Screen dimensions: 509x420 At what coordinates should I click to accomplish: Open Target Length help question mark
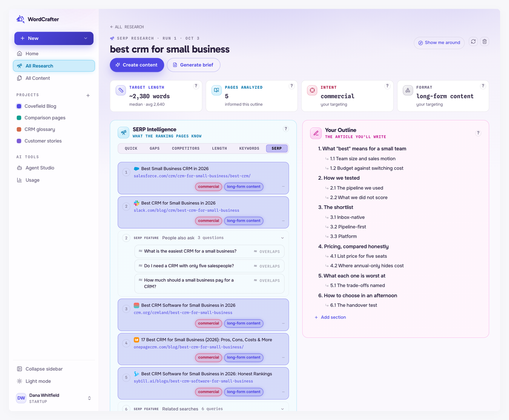196,86
